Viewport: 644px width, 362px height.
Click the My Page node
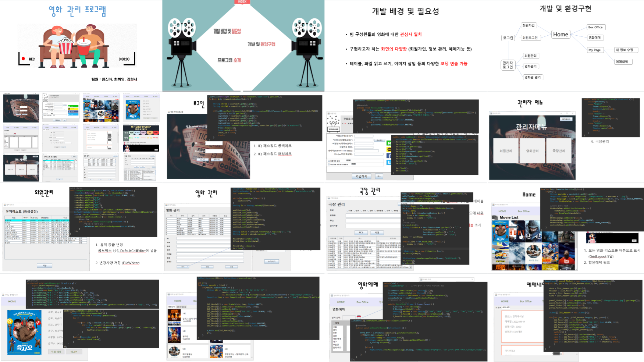594,50
